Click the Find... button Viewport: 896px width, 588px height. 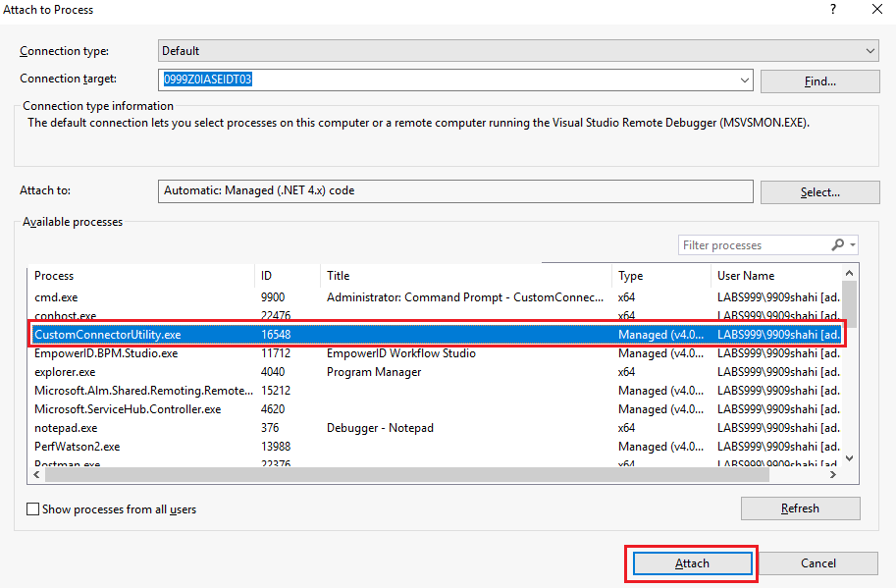[820, 81]
